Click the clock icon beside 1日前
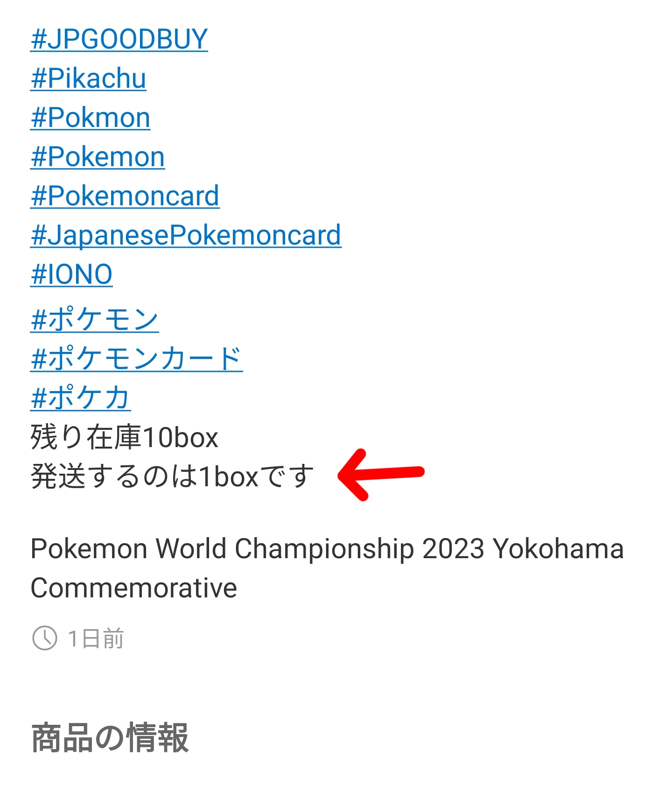 click(45, 638)
